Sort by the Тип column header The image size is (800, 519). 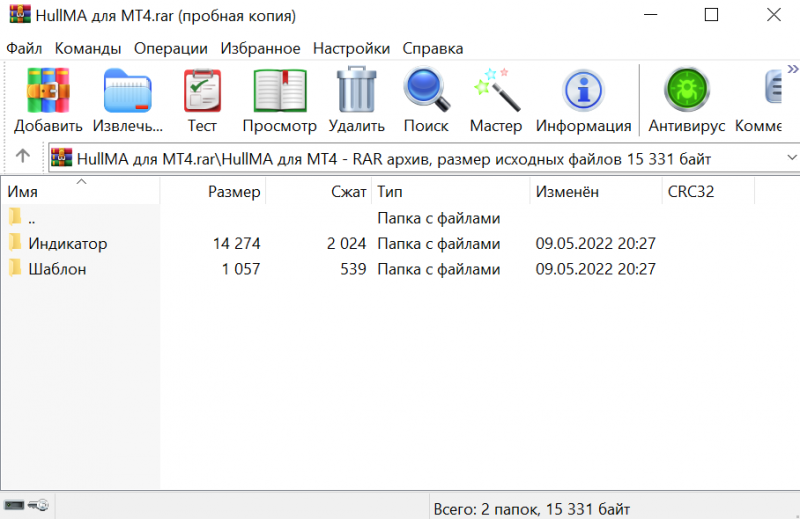451,191
